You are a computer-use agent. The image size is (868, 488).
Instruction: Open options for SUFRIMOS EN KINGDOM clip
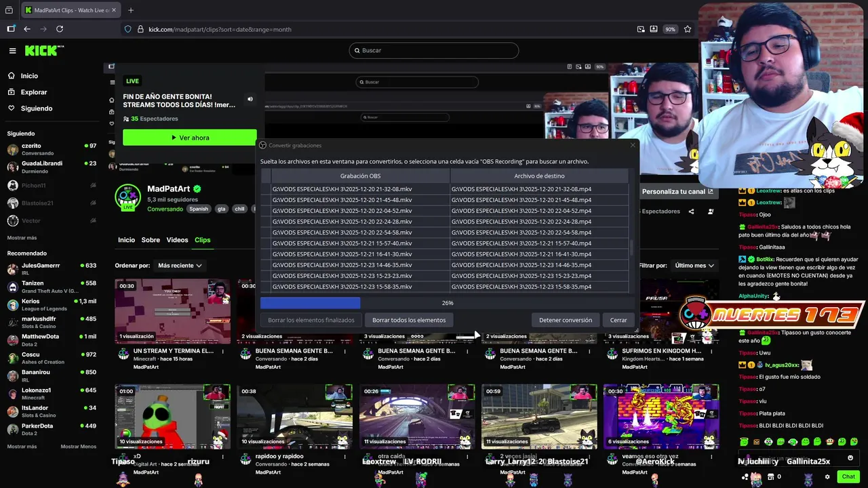pos(712,352)
